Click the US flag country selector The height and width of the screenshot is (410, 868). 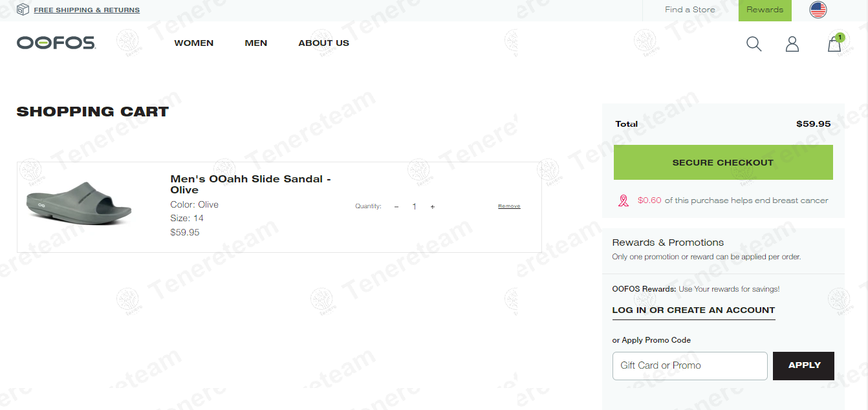tap(818, 10)
